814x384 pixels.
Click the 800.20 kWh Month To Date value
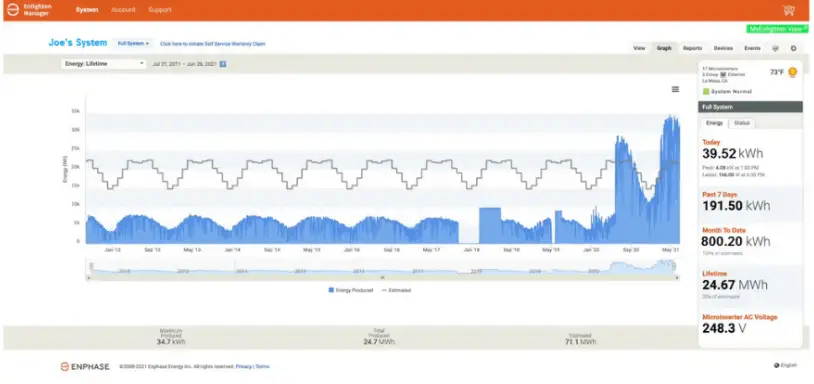(735, 241)
